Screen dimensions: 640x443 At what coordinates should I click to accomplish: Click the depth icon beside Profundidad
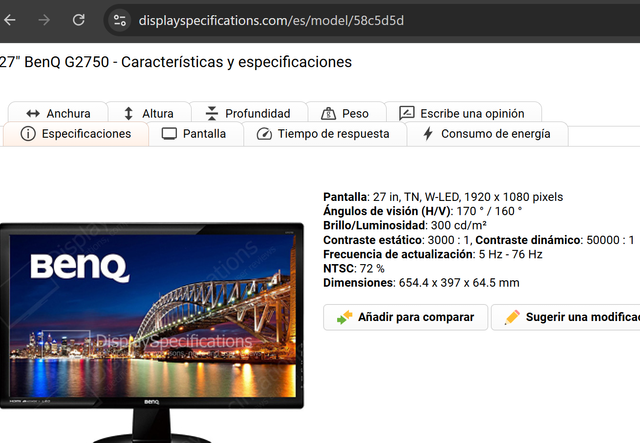211,113
